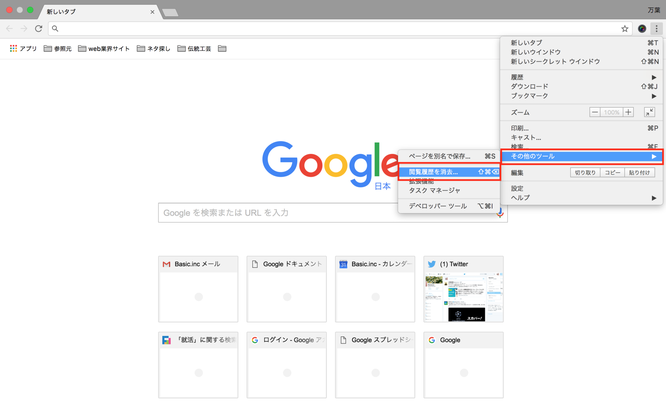This screenshot has width=666, height=416.
Task: Open the Google thumbnail tile
Action: 463,365
